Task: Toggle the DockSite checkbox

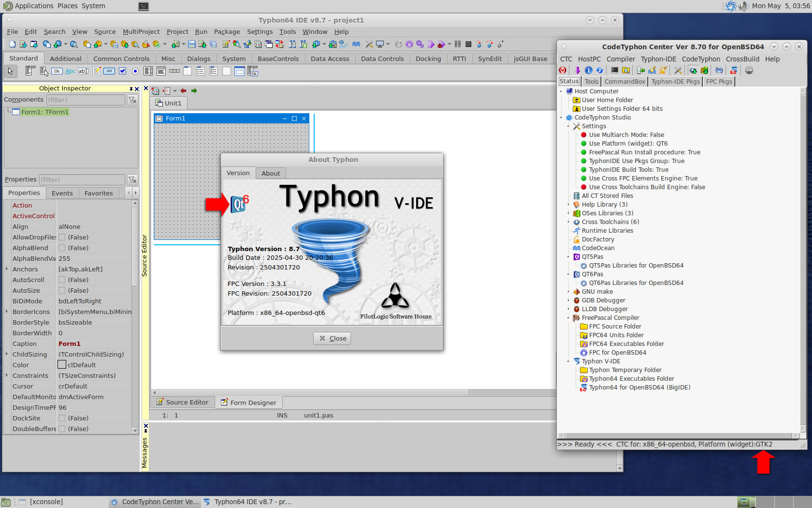Action: pos(62,418)
